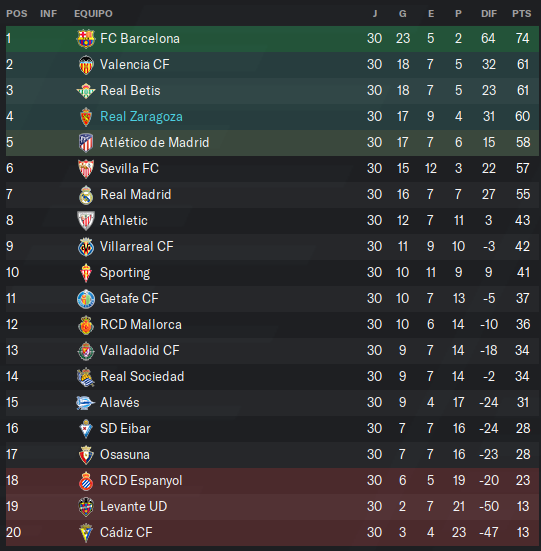Click the Real Madrid club crest

pos(86,195)
